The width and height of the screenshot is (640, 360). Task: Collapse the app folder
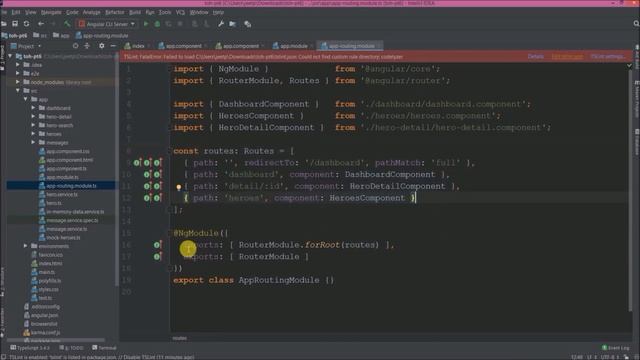coord(25,99)
